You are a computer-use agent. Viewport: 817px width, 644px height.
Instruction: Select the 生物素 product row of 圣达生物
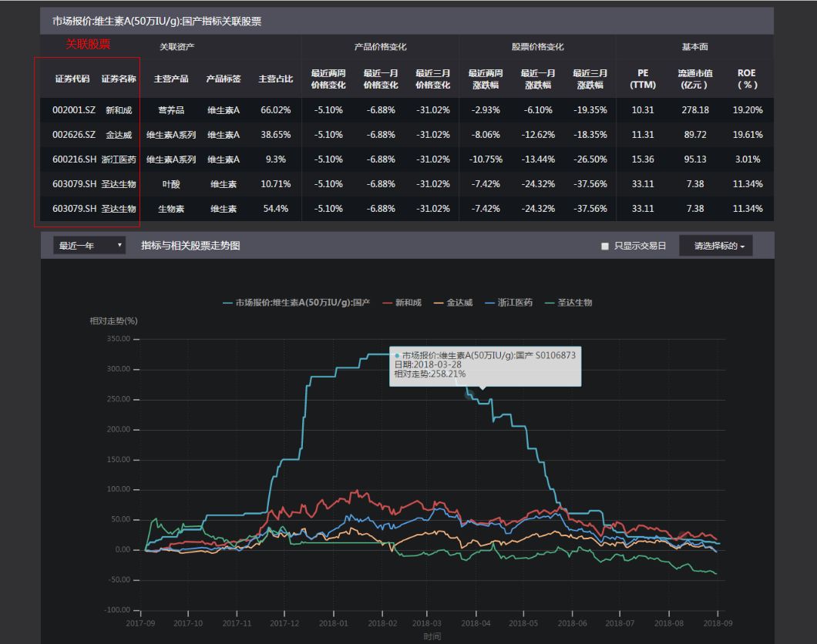click(171, 209)
